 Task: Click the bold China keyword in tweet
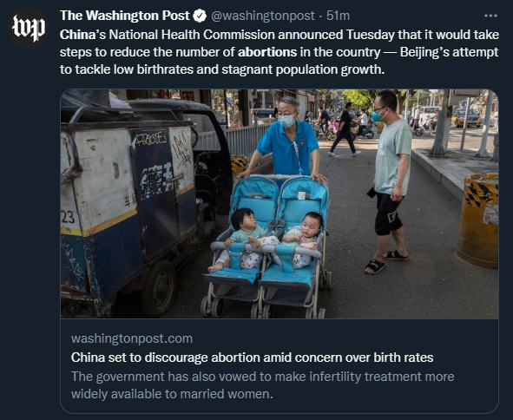pos(77,35)
